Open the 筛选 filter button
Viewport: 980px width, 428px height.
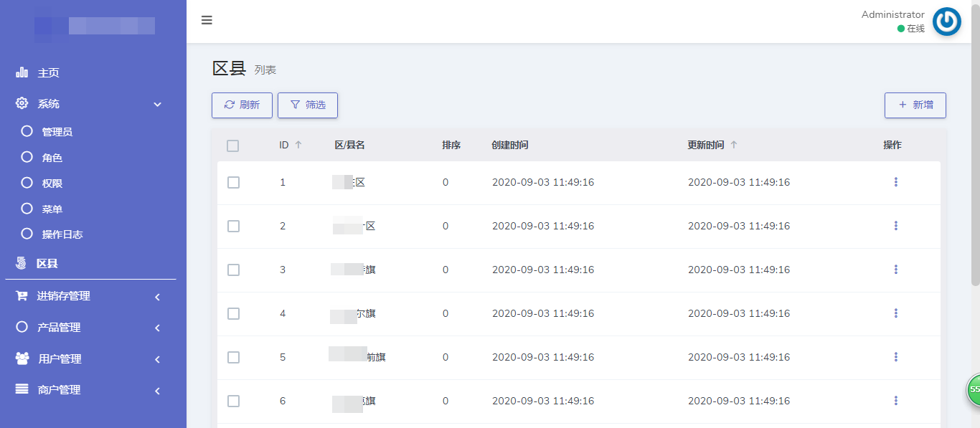tap(307, 105)
